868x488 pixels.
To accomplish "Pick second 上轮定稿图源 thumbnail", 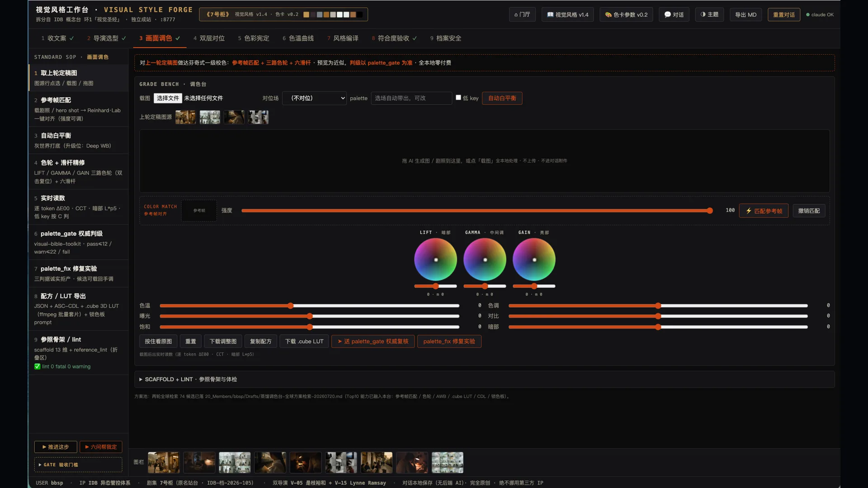I will pos(210,117).
